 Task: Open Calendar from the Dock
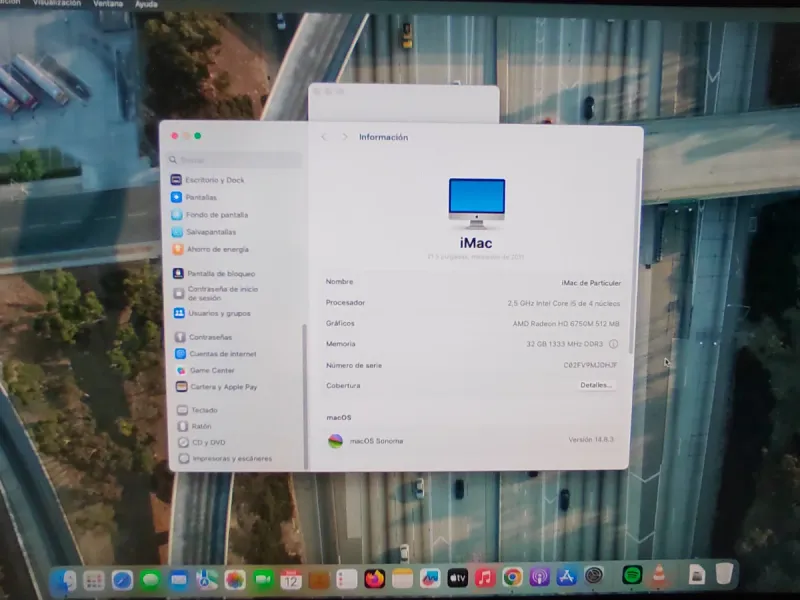291,580
